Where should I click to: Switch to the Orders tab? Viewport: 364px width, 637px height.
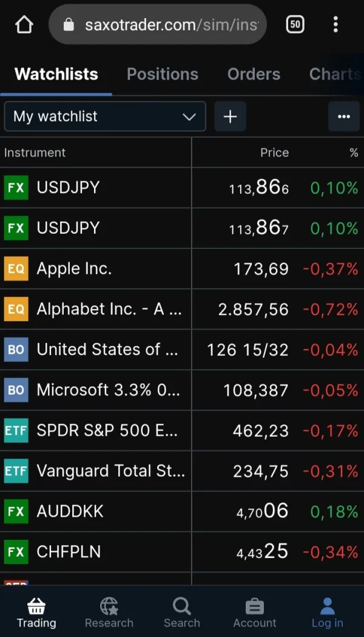pyautogui.click(x=254, y=74)
